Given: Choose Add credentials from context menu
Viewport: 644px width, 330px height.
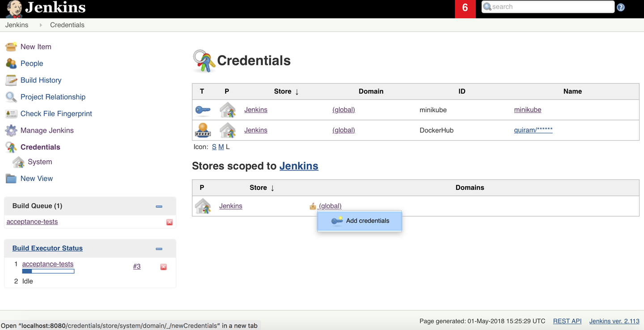Looking at the screenshot, I should coord(360,221).
